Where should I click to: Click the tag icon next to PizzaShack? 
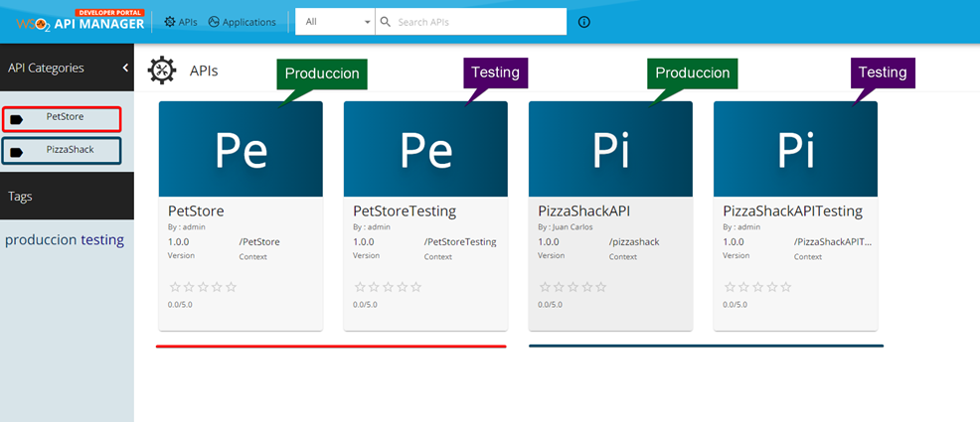click(x=16, y=152)
